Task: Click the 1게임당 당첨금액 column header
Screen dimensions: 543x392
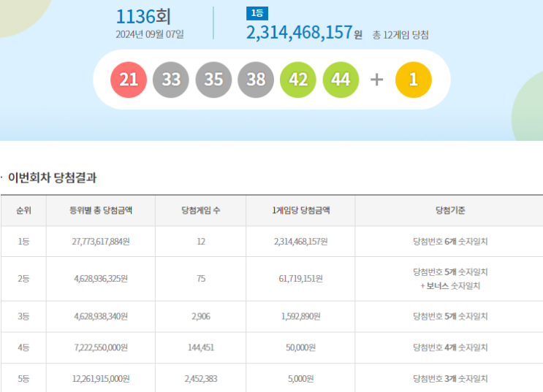Action: [300, 210]
